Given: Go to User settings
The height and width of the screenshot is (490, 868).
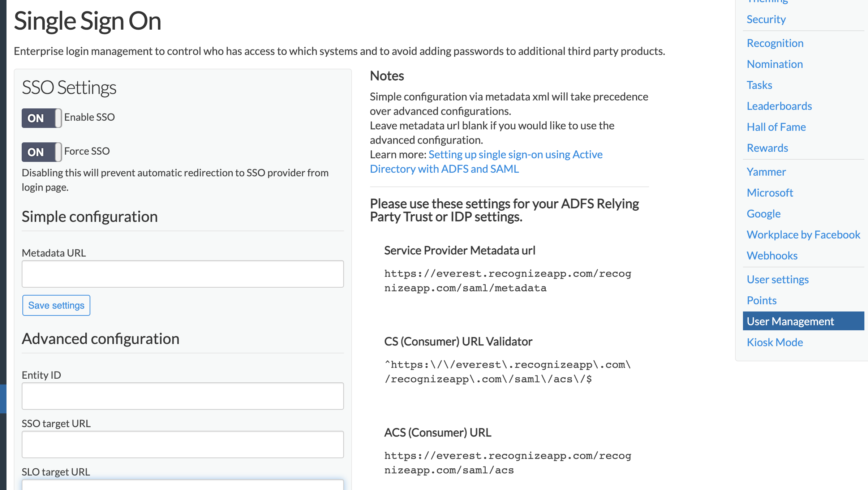Looking at the screenshot, I should click(x=778, y=279).
